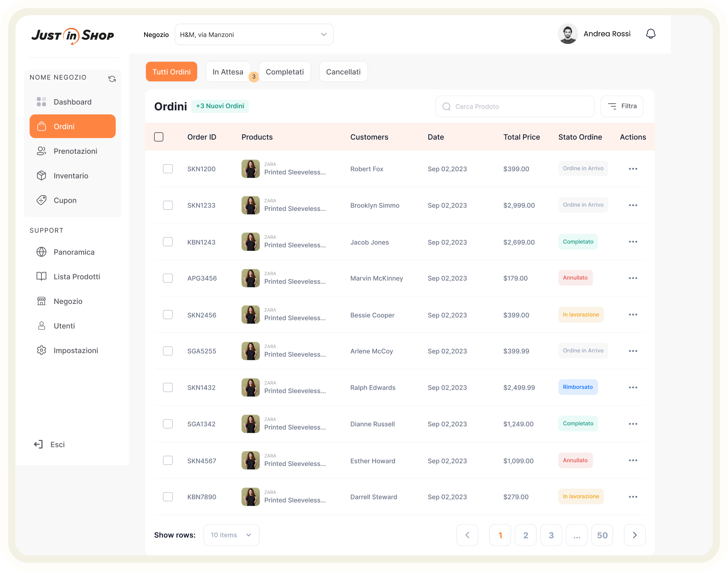Open the Cancellati tab
This screenshot has height=571, width=728.
[x=343, y=72]
